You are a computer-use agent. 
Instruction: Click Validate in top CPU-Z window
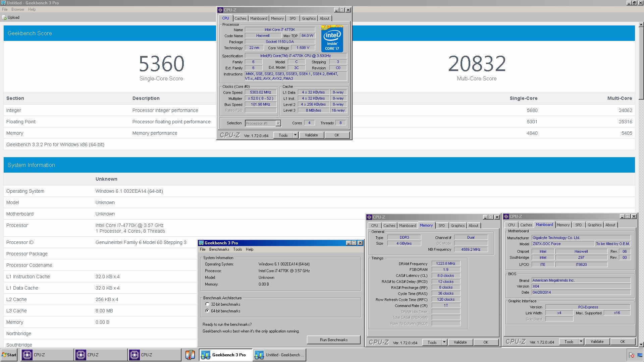click(x=311, y=135)
